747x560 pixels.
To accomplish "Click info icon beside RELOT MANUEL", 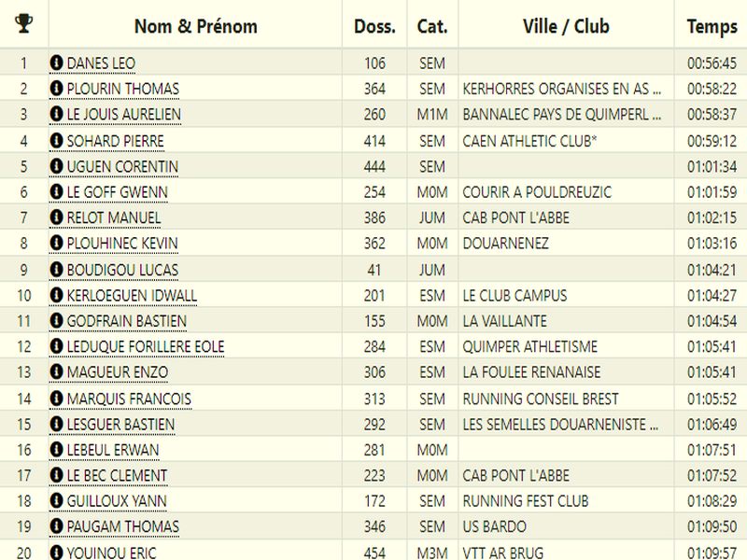I will 56,217.
